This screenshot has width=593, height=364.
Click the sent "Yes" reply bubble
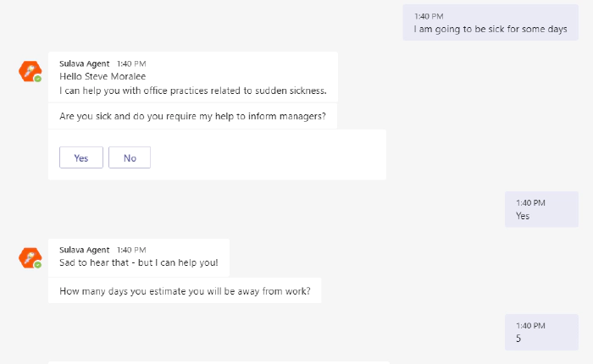click(x=523, y=216)
